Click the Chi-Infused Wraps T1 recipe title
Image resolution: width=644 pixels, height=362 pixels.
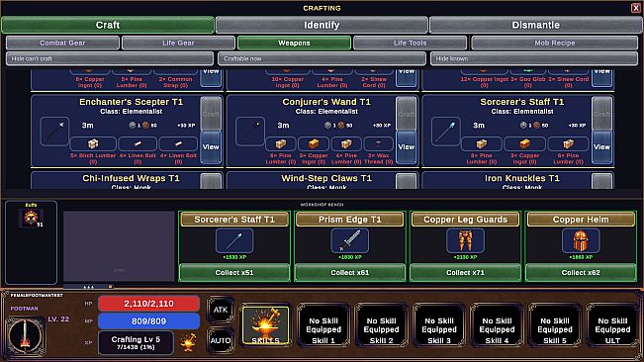coord(131,178)
